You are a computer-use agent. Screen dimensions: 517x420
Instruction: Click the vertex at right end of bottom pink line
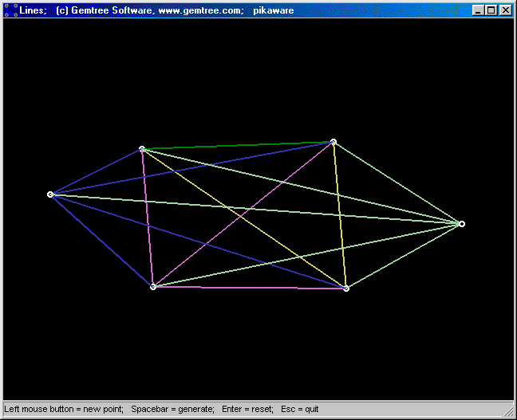(345, 289)
